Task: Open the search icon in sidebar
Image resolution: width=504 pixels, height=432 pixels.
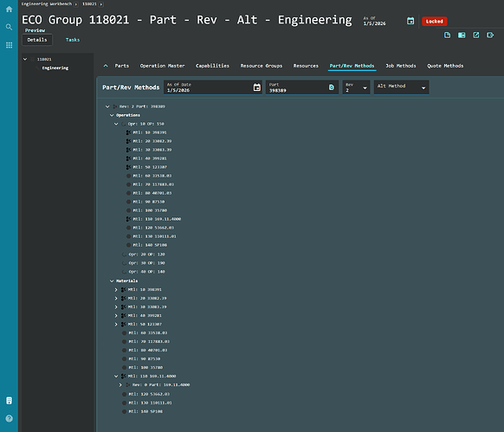Action: (x=9, y=27)
